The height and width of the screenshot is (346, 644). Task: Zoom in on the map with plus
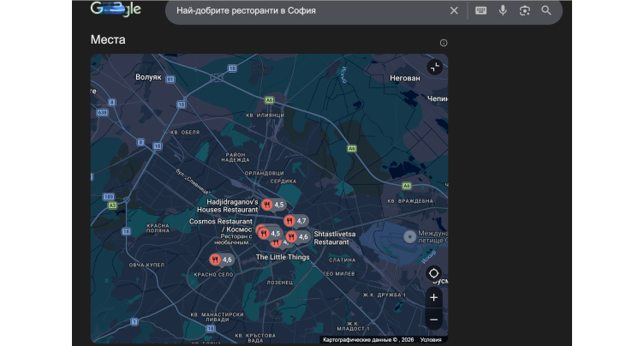[x=433, y=297]
